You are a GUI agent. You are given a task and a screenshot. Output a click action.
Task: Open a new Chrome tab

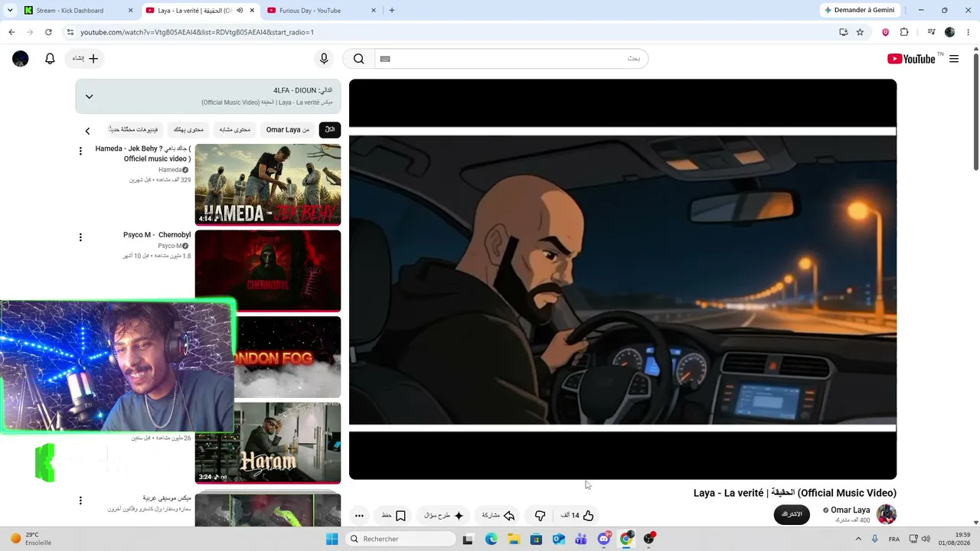(x=392, y=11)
